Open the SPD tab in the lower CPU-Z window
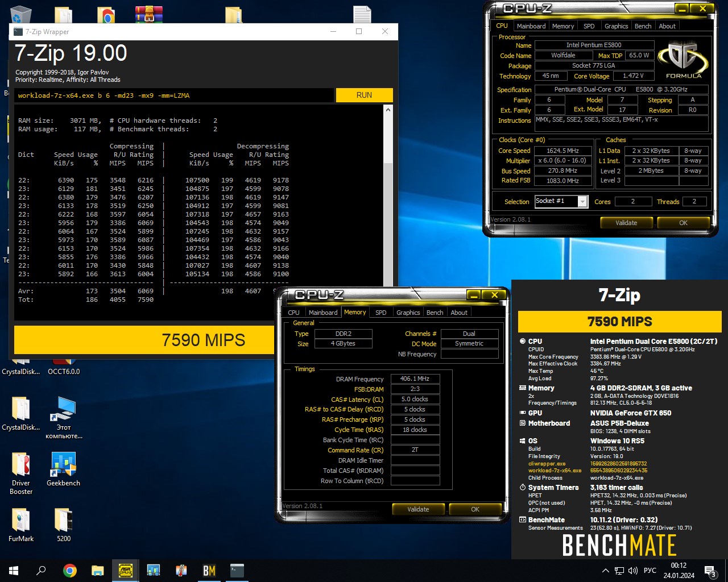The image size is (728, 582). [x=381, y=313]
